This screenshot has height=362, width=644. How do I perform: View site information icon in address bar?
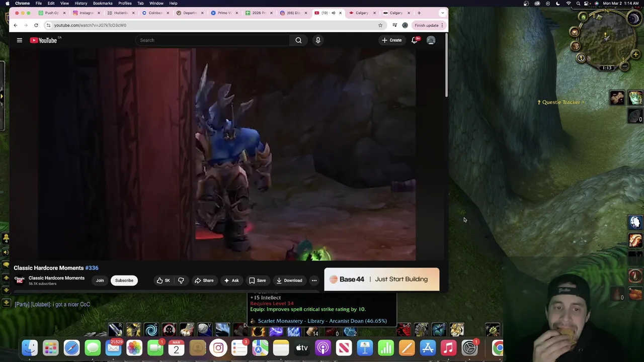pos(48,25)
